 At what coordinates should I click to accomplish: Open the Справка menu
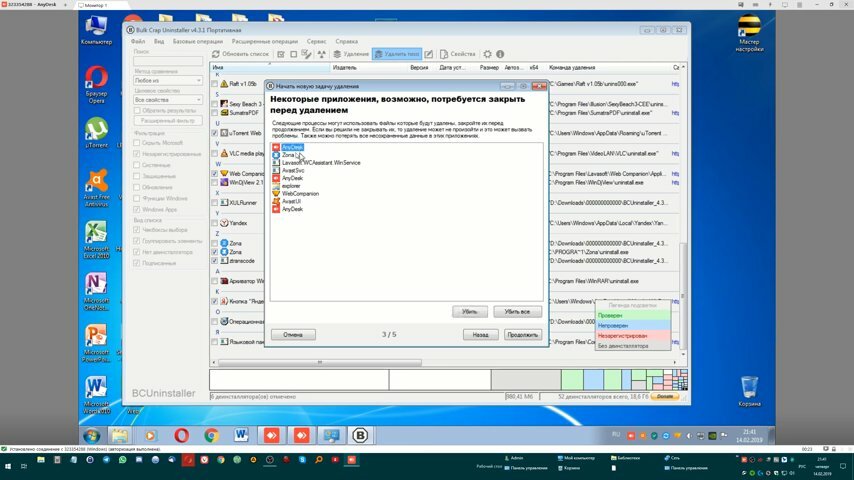pos(346,41)
